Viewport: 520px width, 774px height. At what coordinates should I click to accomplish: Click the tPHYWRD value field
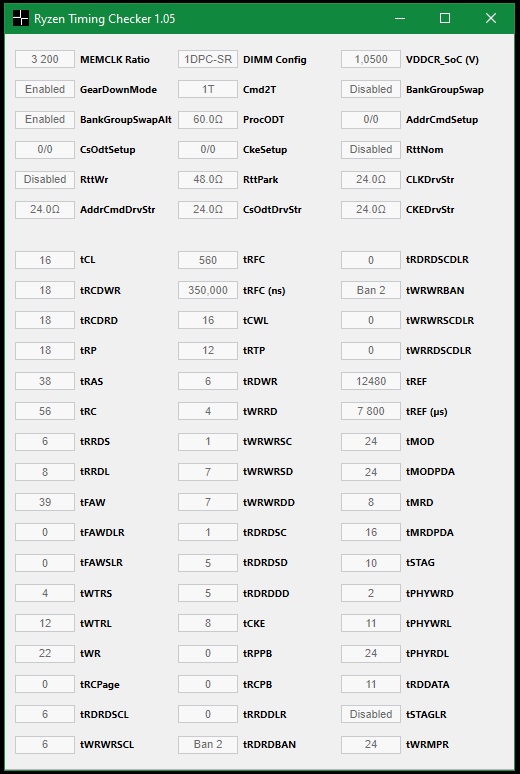371,593
